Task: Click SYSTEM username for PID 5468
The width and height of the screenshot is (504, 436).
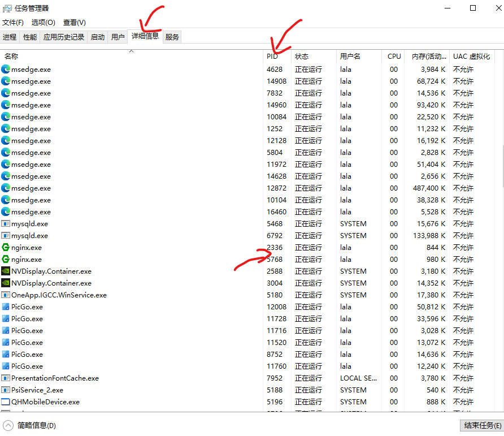Action: pyautogui.click(x=353, y=223)
